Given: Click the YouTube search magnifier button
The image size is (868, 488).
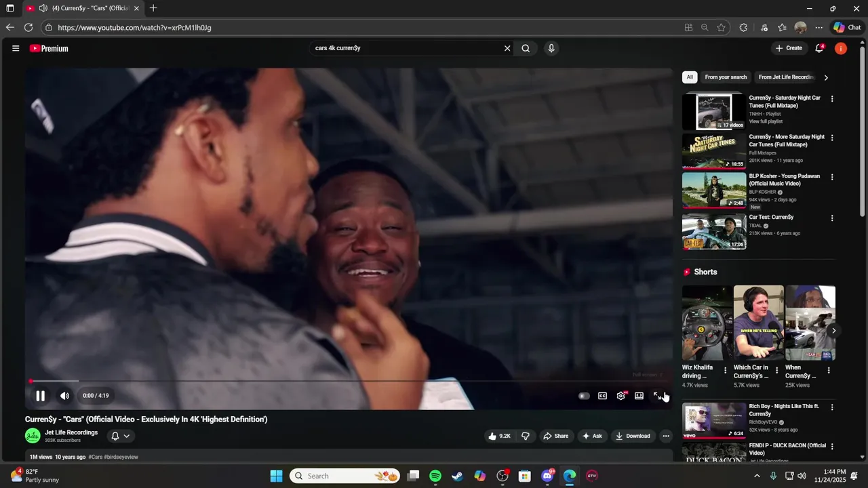Looking at the screenshot, I should (526, 48).
